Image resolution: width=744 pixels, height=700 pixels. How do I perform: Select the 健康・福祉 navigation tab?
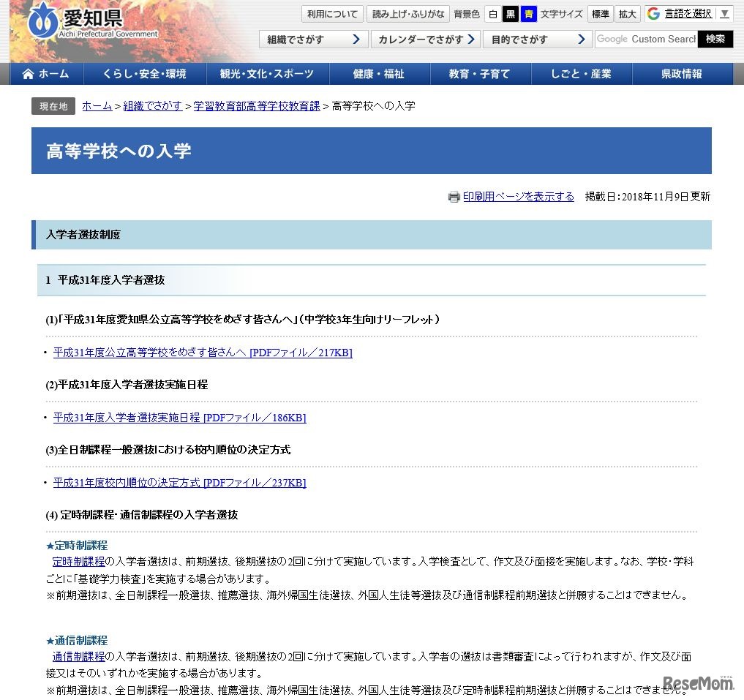[379, 73]
